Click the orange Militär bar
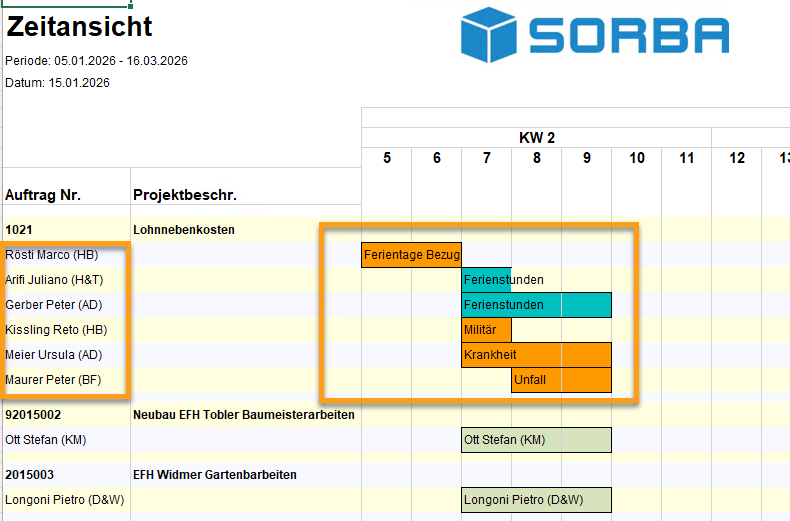Screen dimensions: 790x521 (487, 330)
